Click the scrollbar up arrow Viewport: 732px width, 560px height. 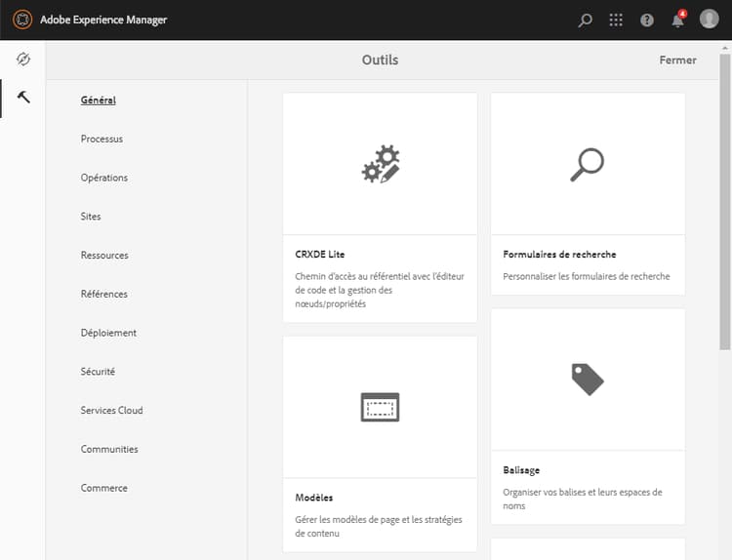coord(724,48)
